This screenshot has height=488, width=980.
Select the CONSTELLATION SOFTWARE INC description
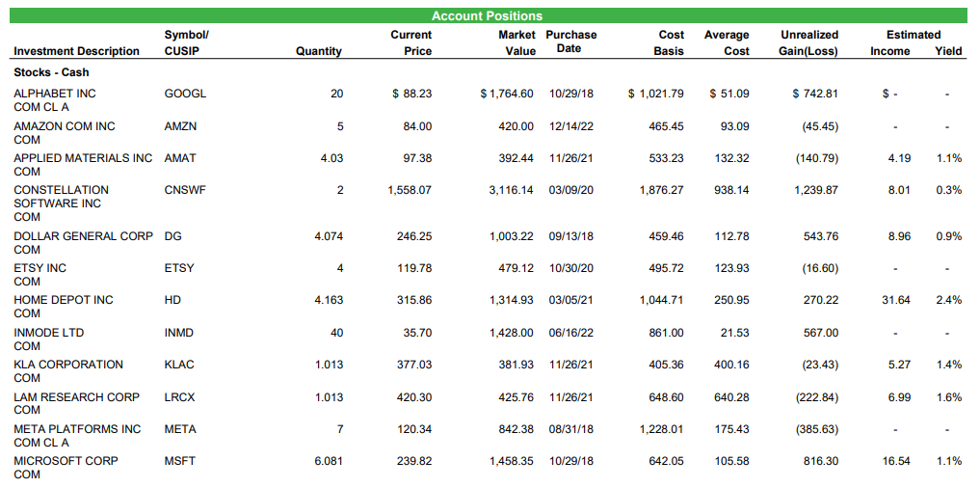point(62,197)
